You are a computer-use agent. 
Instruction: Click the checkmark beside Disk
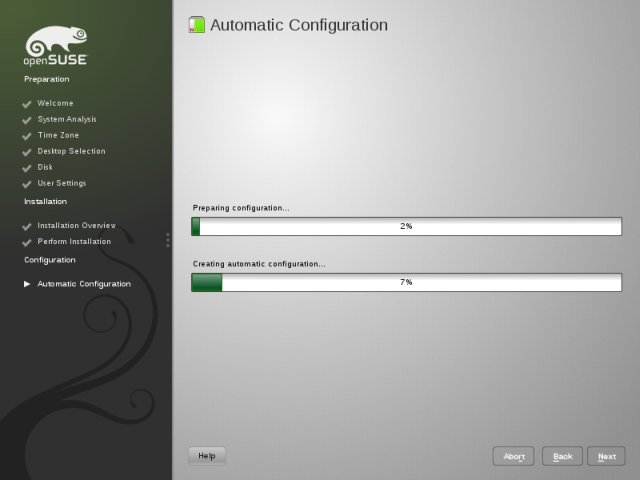(x=27, y=168)
